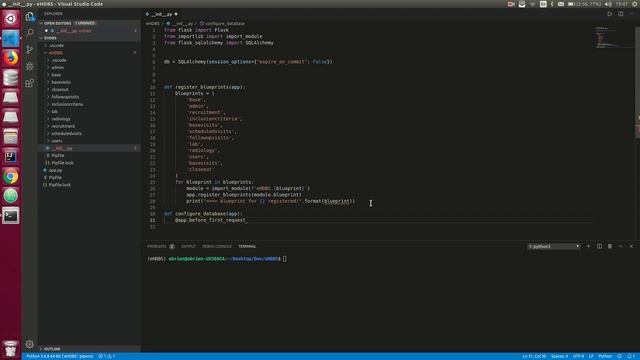Image resolution: width=640 pixels, height=360 pixels.
Task: Open IntelliJ IDEA from the dock
Action: 11,156
